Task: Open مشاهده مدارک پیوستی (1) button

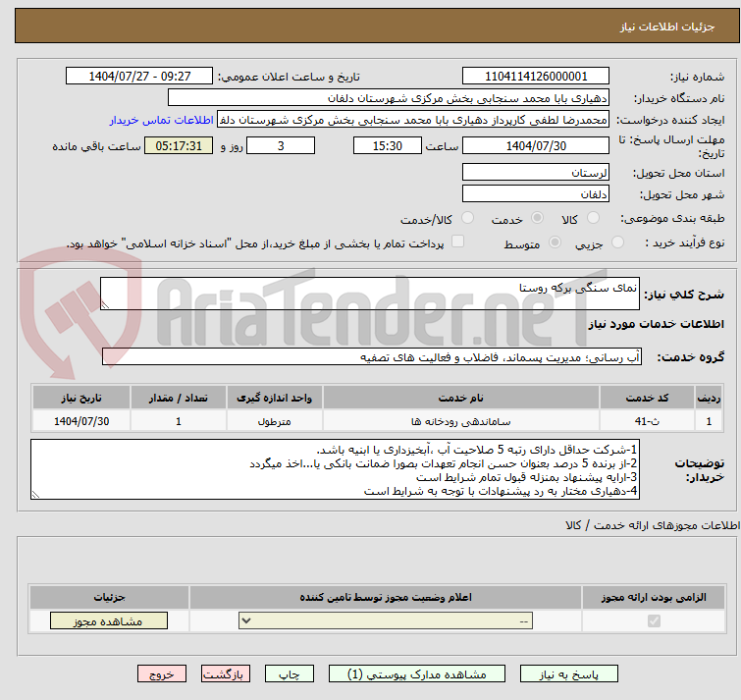Action: (x=416, y=674)
